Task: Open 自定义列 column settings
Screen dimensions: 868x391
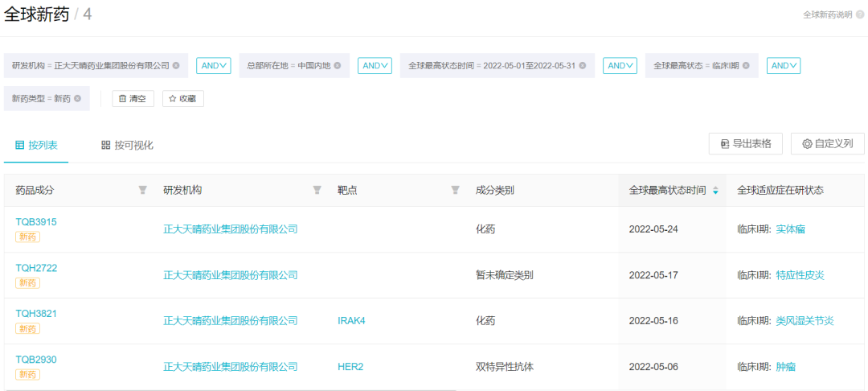Action: click(x=827, y=144)
